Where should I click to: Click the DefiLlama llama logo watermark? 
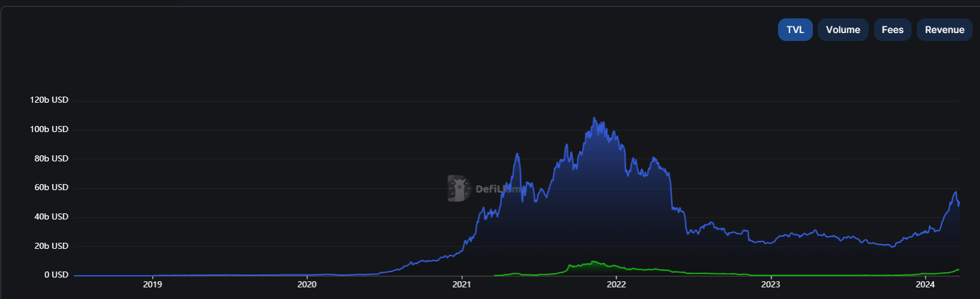[458, 188]
